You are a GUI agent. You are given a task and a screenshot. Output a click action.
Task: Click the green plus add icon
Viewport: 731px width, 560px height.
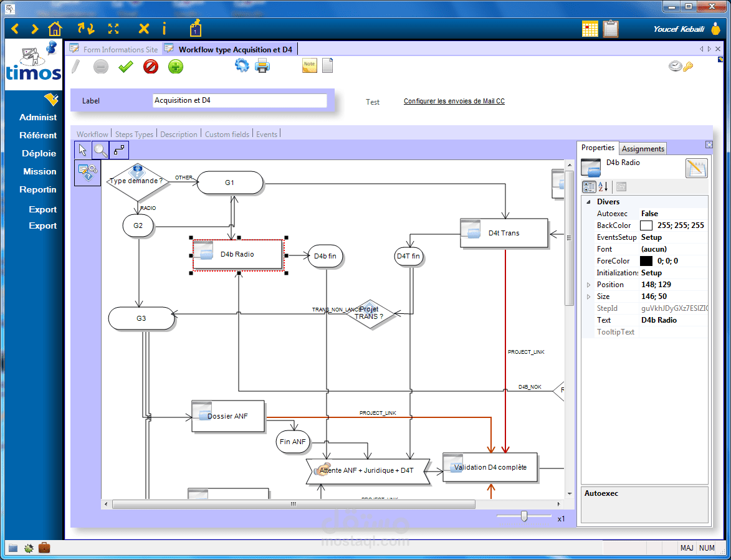coord(175,67)
